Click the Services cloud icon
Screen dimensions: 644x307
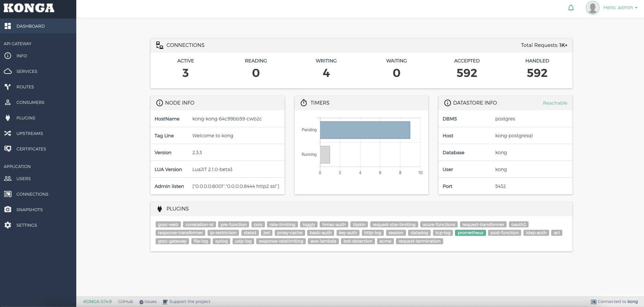pyautogui.click(x=8, y=71)
